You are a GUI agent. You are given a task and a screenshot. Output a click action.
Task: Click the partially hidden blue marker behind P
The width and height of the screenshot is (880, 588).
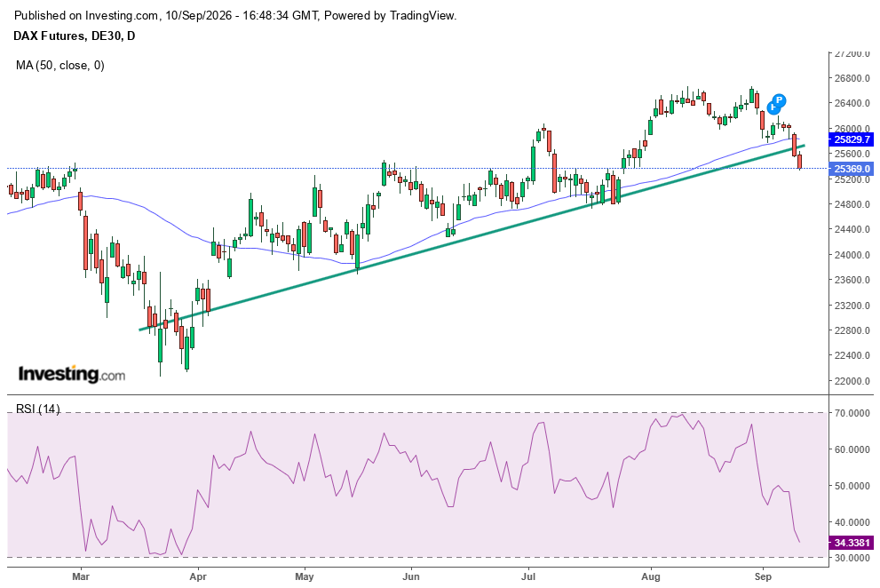[x=773, y=107]
